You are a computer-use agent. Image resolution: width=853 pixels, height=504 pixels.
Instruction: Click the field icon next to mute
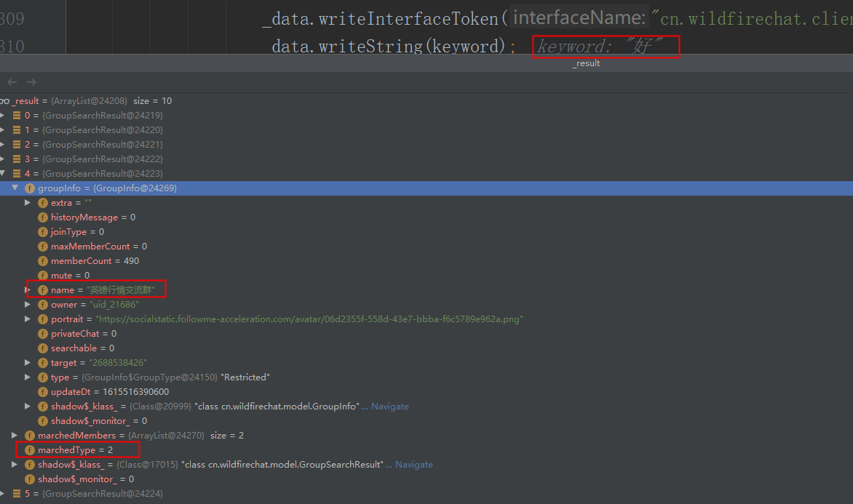coord(42,275)
